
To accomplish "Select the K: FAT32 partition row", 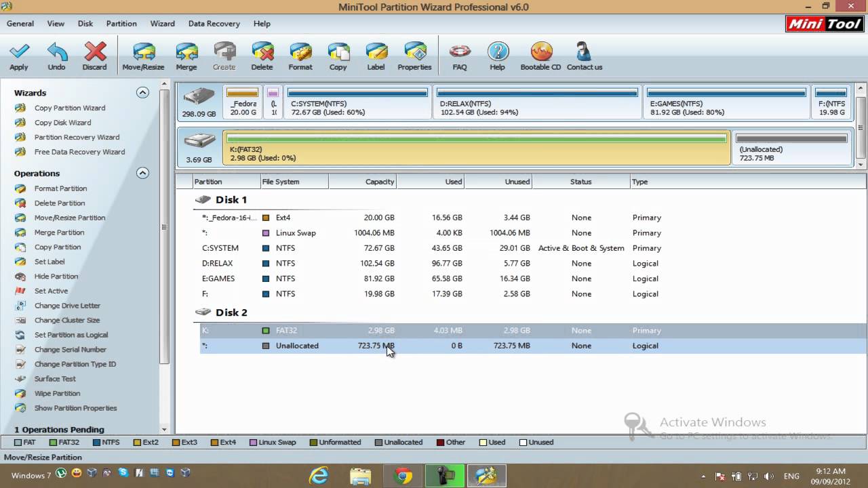I will click(x=533, y=331).
